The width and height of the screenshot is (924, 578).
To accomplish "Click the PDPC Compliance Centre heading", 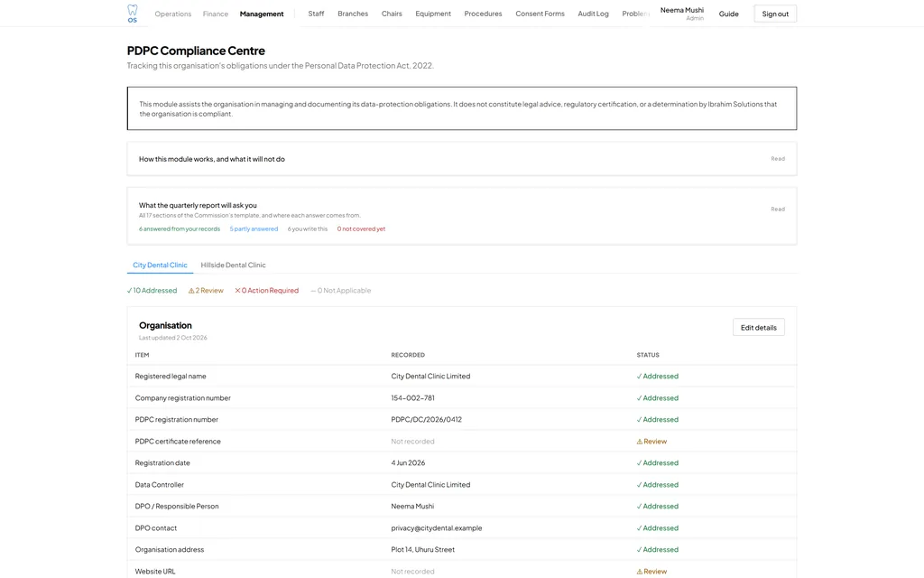I will [196, 51].
